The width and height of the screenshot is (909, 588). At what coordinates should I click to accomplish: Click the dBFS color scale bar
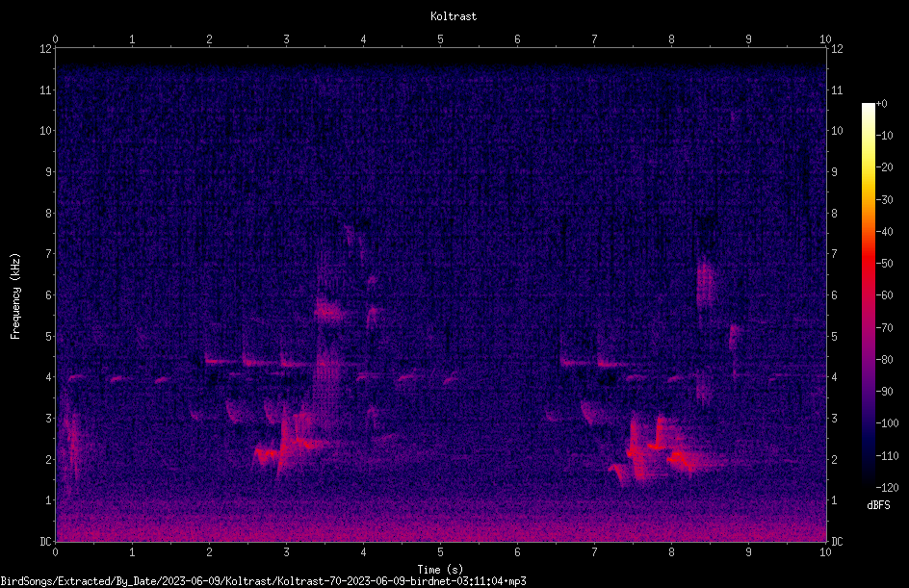click(868, 294)
